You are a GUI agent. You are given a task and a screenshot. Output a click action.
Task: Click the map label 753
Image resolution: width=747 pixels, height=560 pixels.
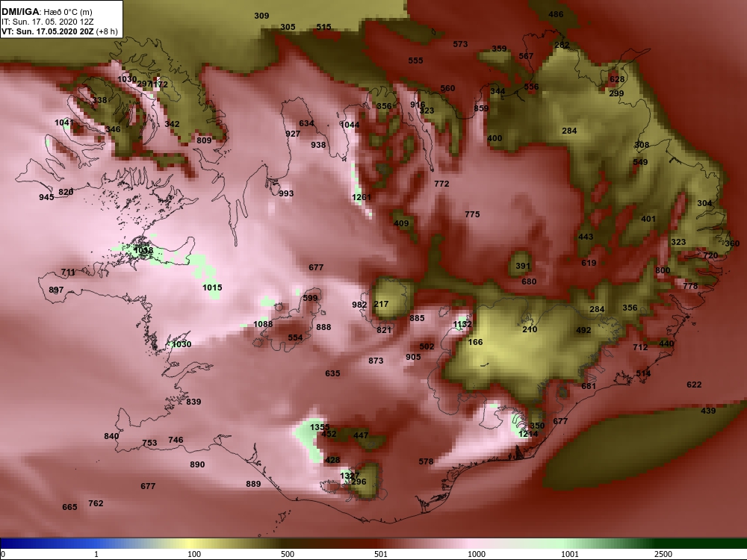pos(149,443)
